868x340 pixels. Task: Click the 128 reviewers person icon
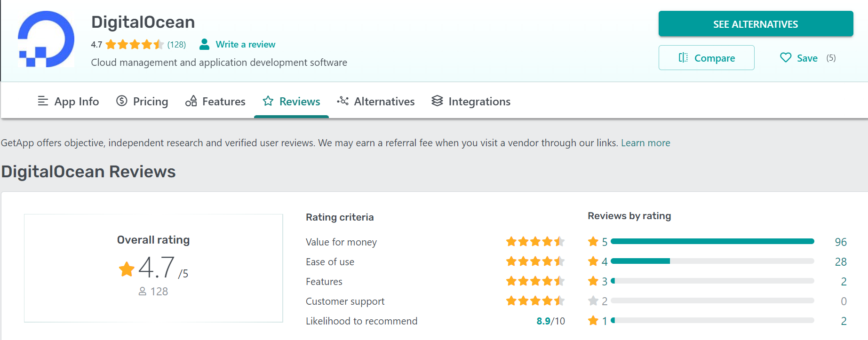(143, 292)
